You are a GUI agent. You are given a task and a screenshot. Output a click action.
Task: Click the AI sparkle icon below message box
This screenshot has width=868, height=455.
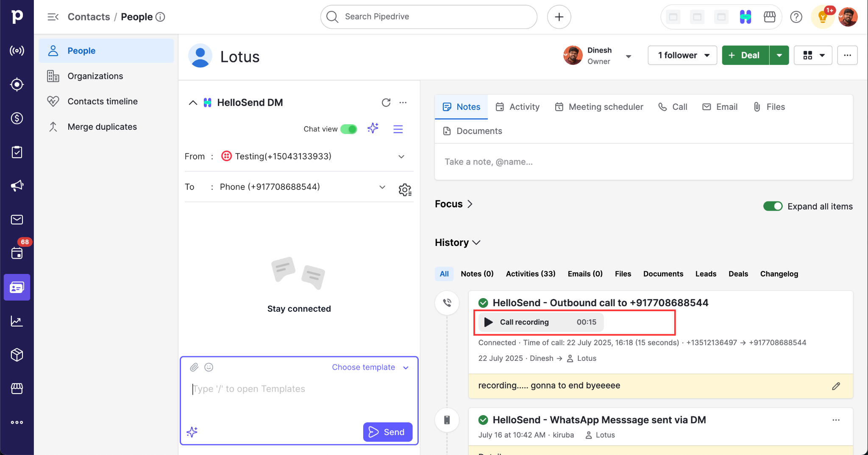point(192,432)
